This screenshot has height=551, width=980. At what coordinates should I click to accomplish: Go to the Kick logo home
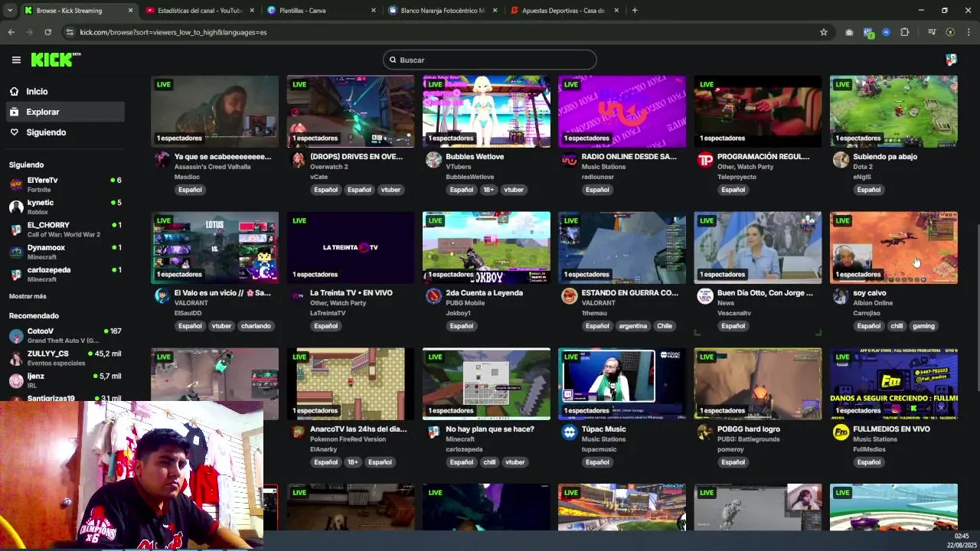55,60
